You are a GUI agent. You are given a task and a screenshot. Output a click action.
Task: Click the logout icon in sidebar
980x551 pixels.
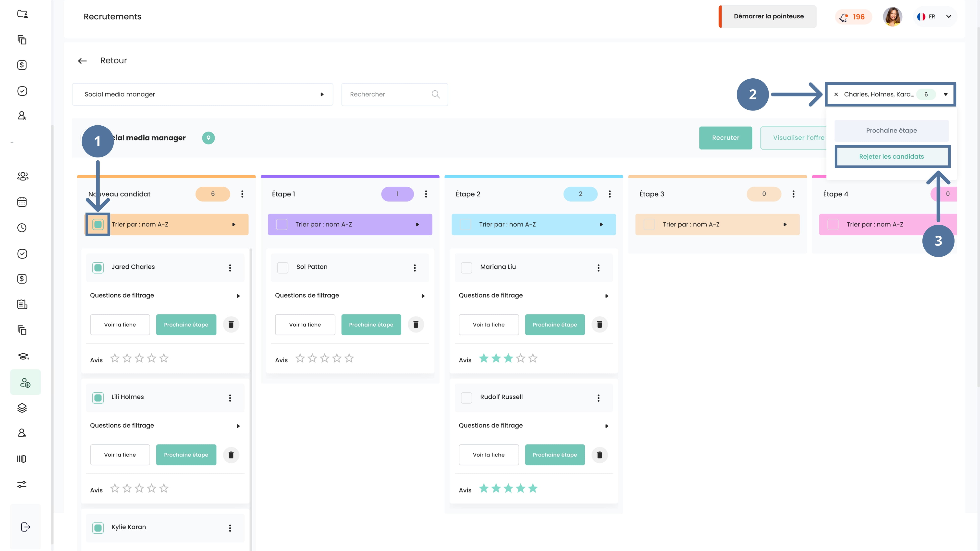pos(25,527)
